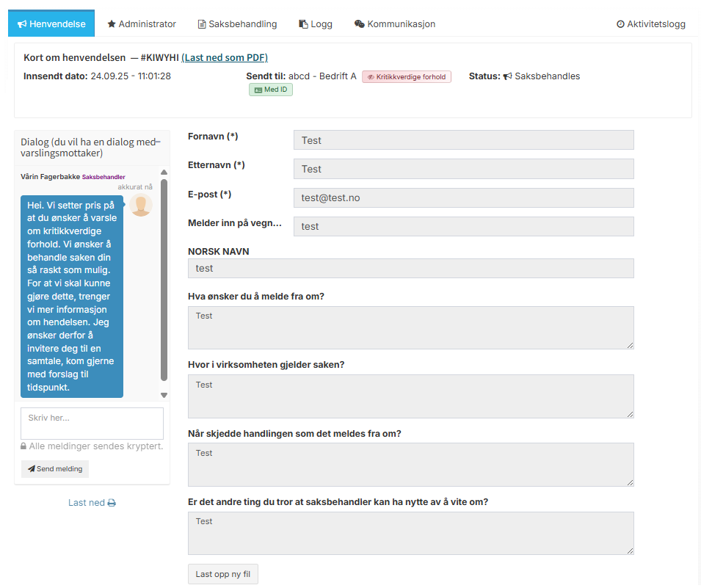Image resolution: width=701 pixels, height=588 pixels.
Task: Focus the Skriv her message field
Action: pyautogui.click(x=92, y=424)
